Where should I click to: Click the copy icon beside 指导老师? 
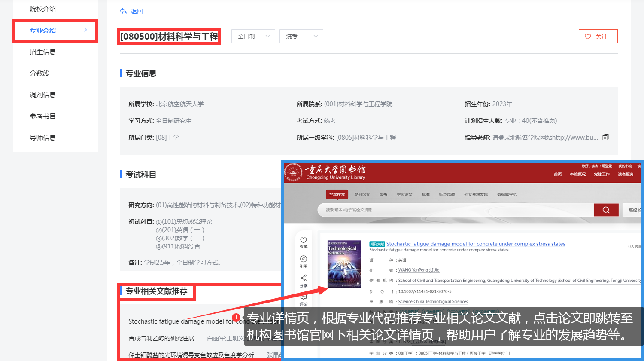605,138
